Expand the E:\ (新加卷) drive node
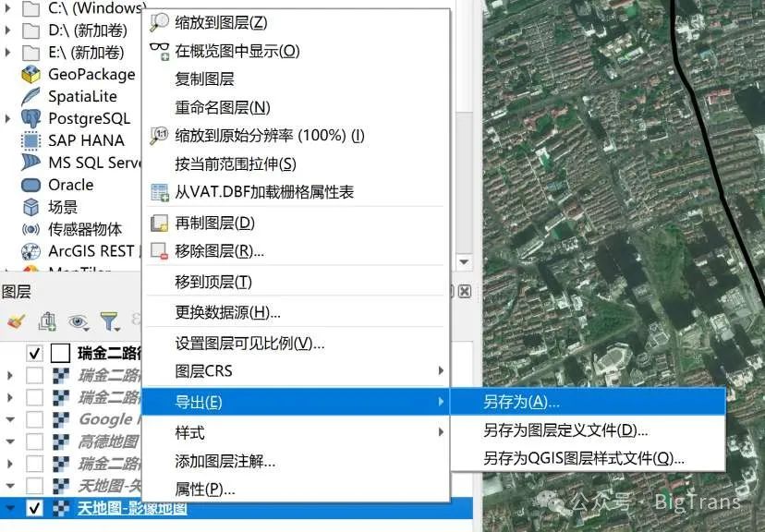Viewport: 765px width, 532px height. coord(7,52)
